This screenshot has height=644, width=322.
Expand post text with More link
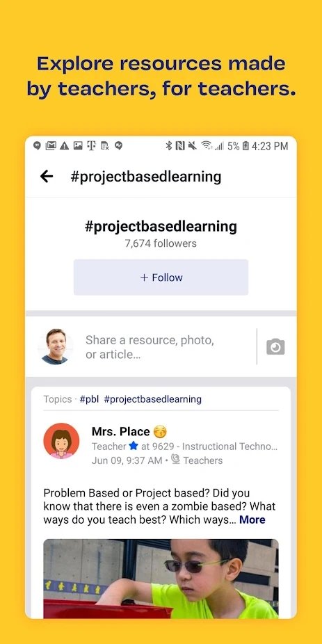(x=252, y=520)
